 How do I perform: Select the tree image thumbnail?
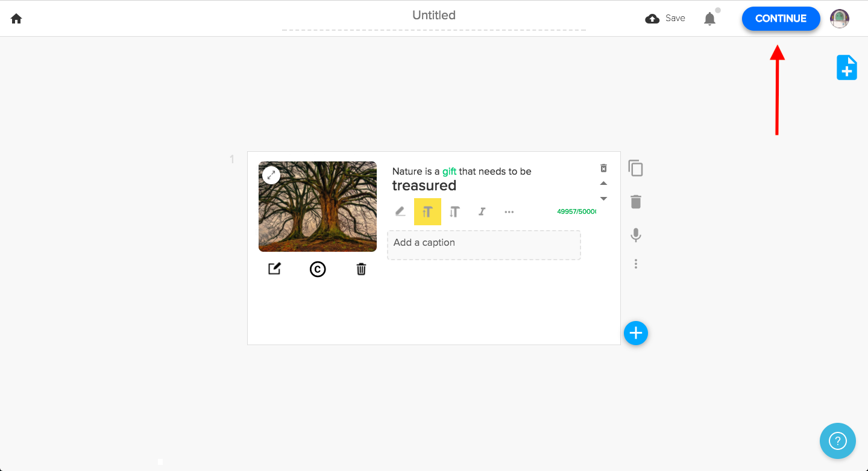(318, 207)
